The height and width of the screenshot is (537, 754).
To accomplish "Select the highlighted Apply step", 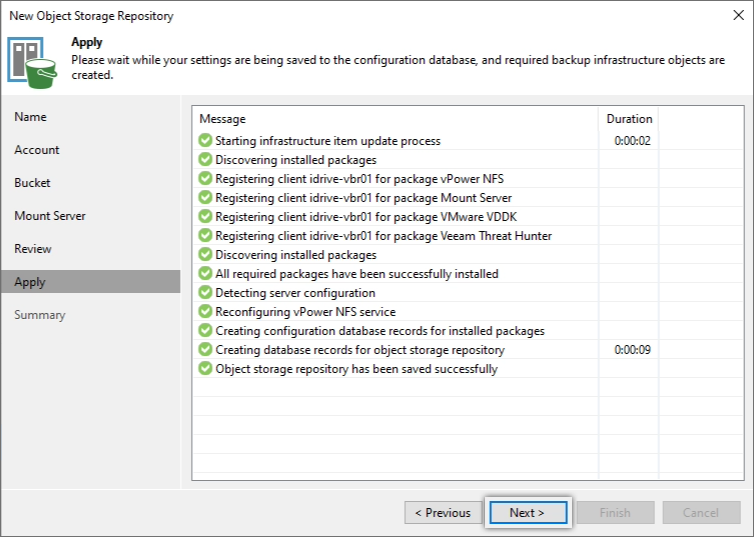I will pos(91,282).
